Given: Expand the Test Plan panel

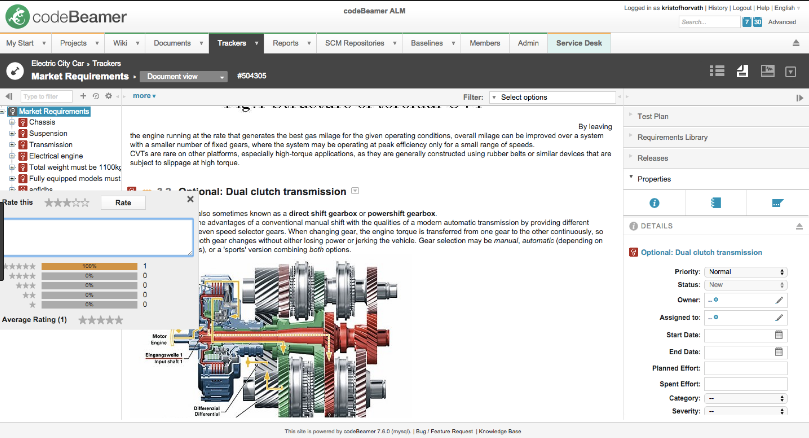Looking at the screenshot, I should pos(654,116).
